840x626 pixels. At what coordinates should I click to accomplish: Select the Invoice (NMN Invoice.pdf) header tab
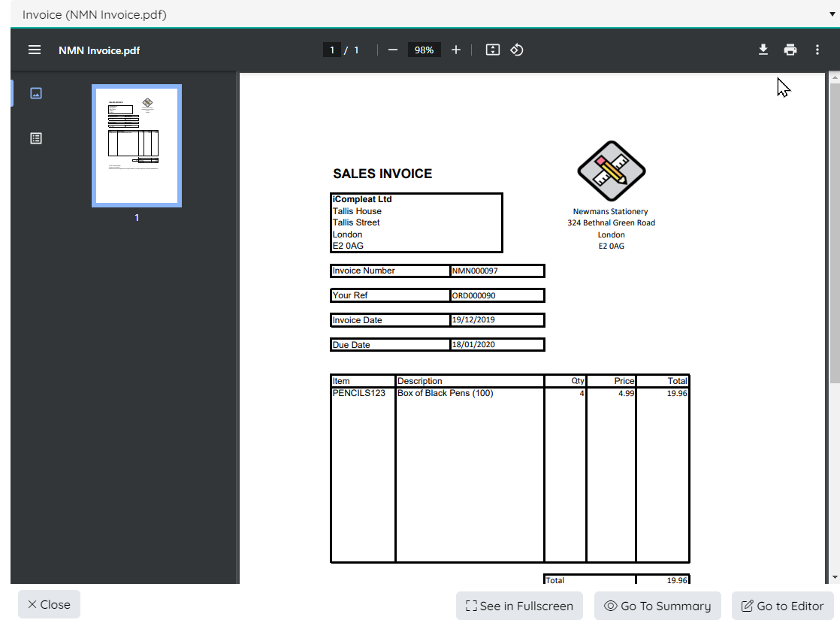(x=93, y=14)
